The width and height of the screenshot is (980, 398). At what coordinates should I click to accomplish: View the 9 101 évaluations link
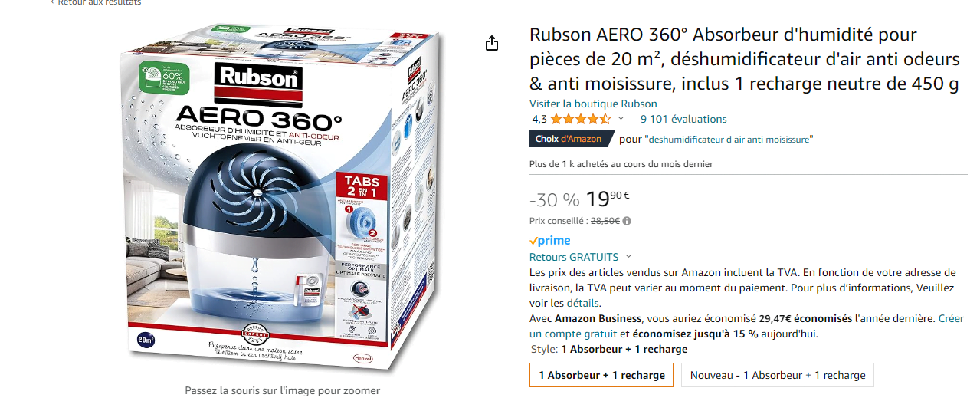683,119
